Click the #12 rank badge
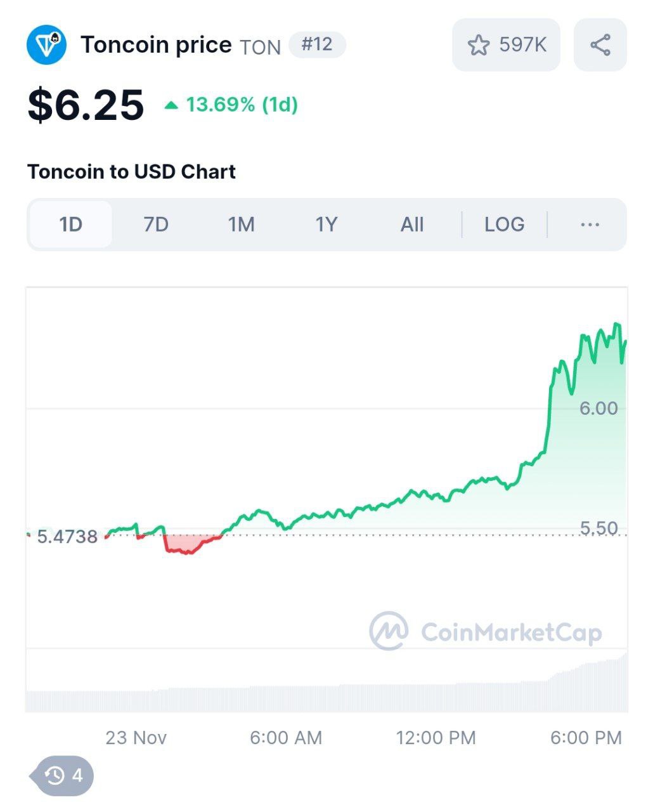Screen dimensions: 653x812 click(x=317, y=44)
